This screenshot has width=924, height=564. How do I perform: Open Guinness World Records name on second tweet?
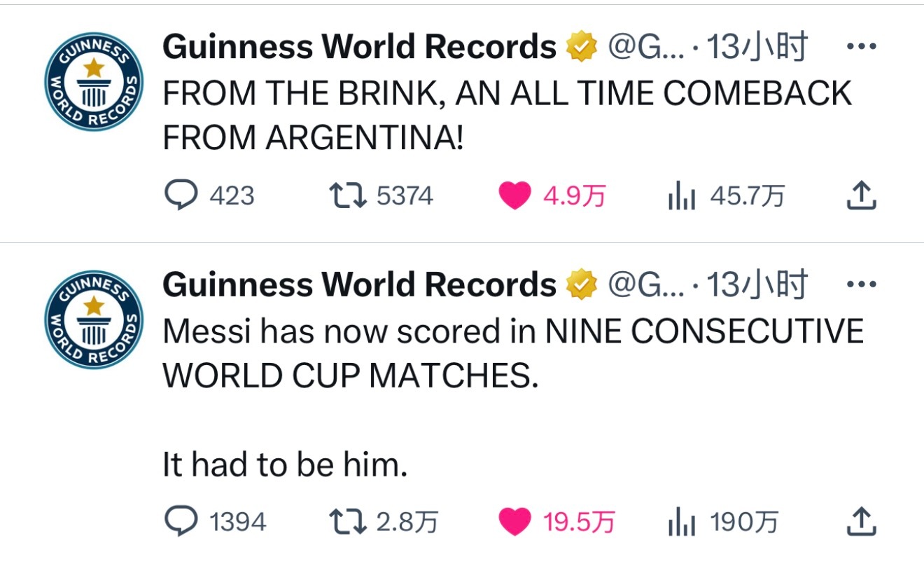tap(359, 284)
